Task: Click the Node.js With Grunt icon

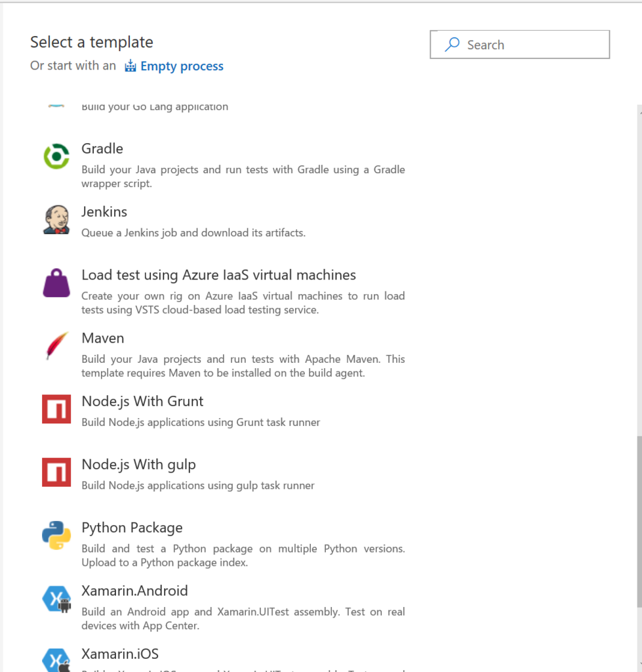Action: pyautogui.click(x=56, y=409)
